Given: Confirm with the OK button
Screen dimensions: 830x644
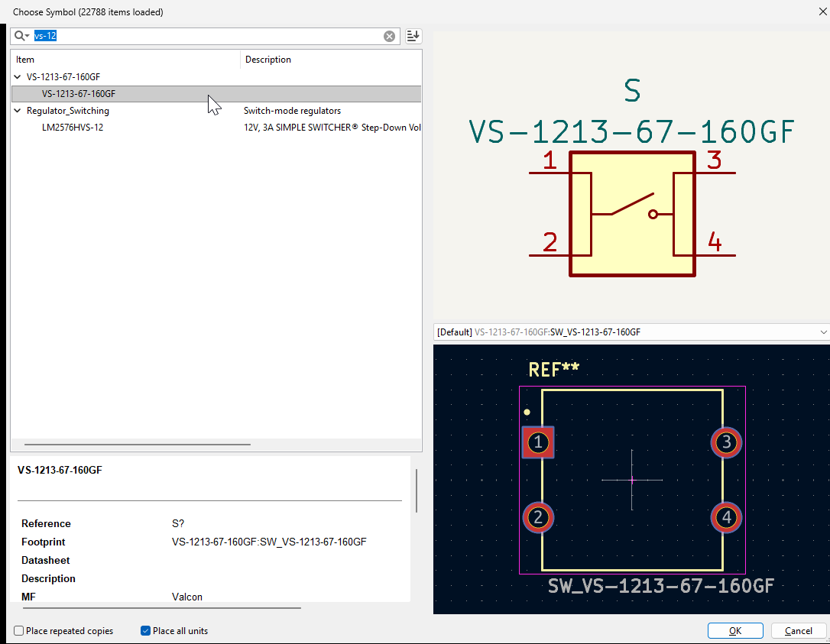Looking at the screenshot, I should [735, 631].
